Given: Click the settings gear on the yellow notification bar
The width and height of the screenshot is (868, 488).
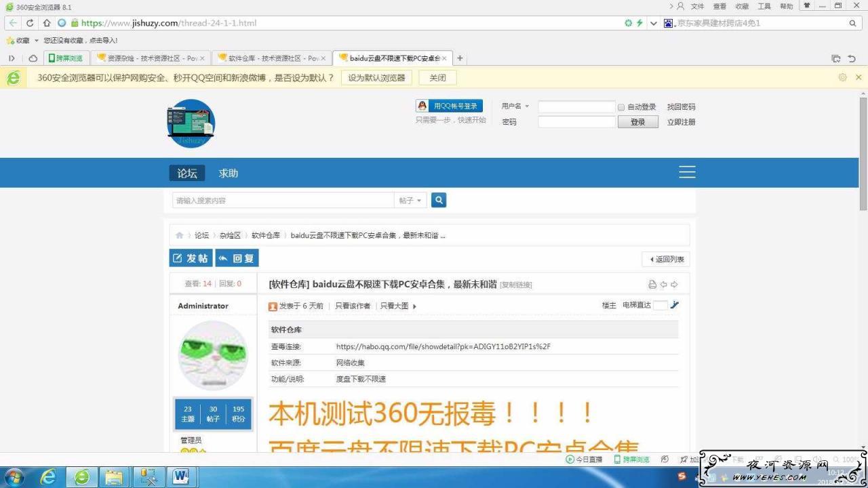Looking at the screenshot, I should pos(842,77).
